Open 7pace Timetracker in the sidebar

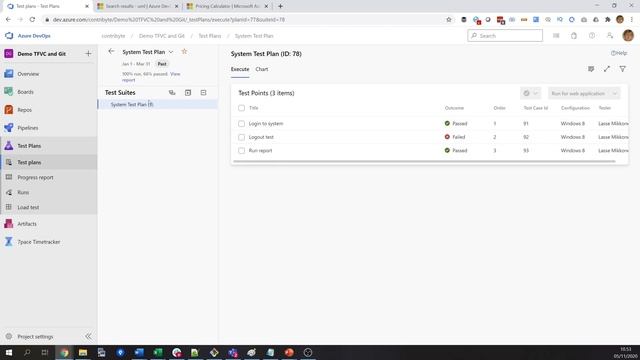click(38, 242)
